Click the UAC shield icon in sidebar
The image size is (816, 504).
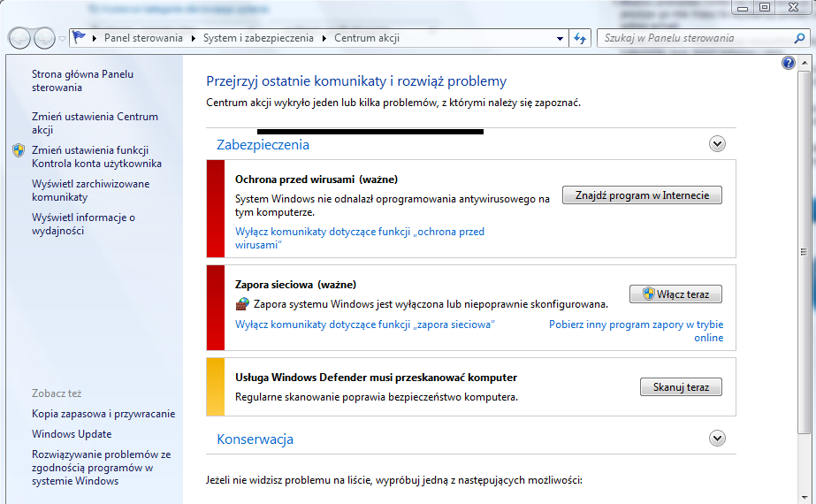click(x=19, y=150)
